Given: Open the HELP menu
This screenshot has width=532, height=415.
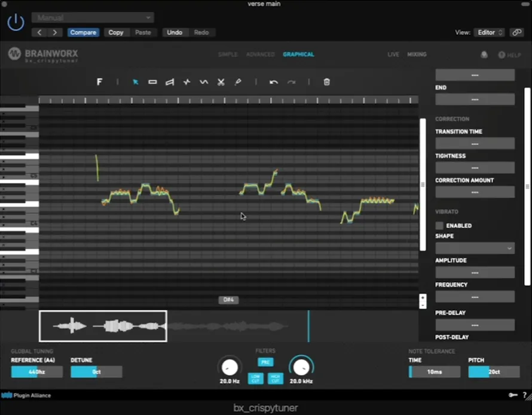Looking at the screenshot, I should tap(509, 55).
